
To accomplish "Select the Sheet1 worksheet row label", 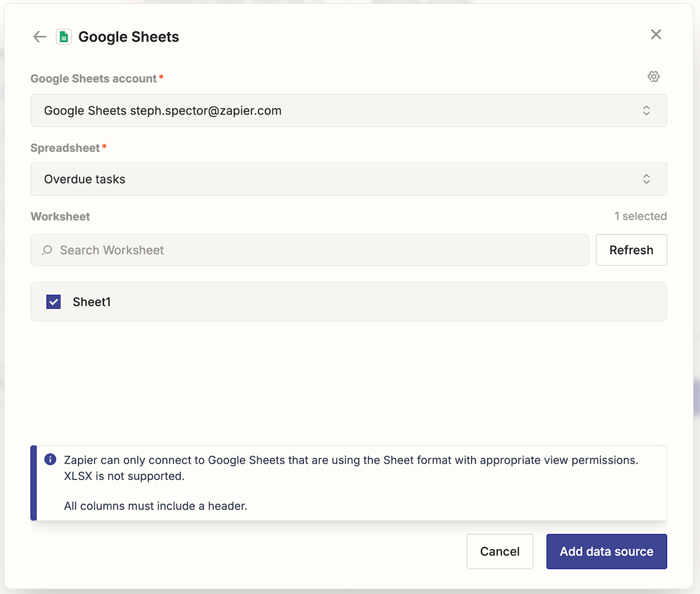I will click(91, 302).
